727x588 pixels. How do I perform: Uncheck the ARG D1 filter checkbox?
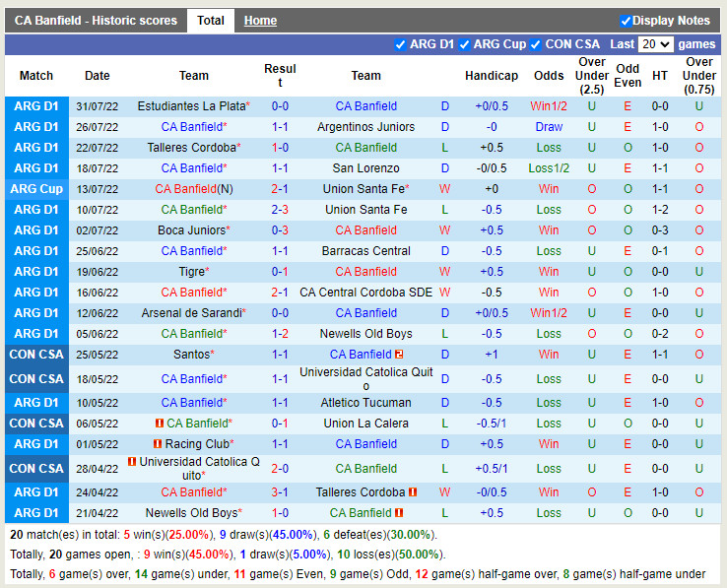point(400,44)
